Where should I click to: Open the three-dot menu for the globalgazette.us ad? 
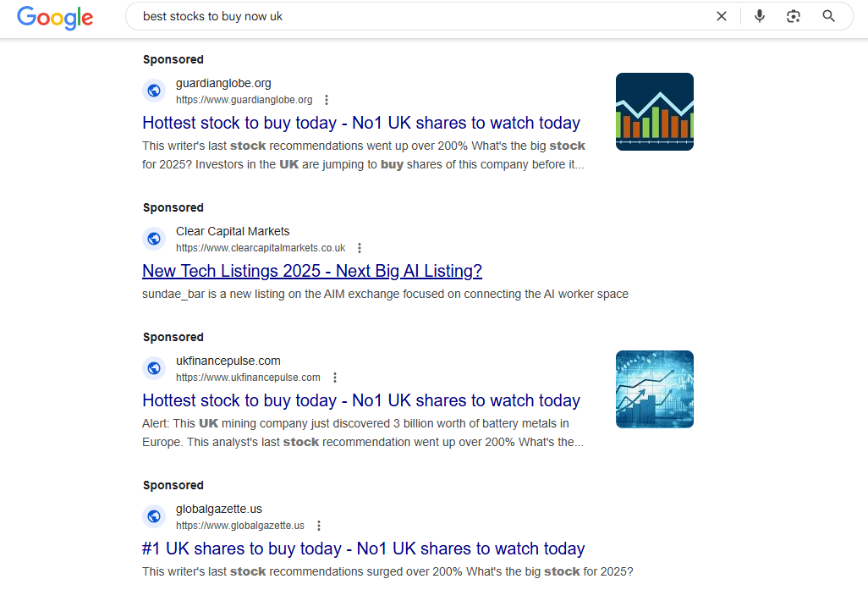coord(319,525)
